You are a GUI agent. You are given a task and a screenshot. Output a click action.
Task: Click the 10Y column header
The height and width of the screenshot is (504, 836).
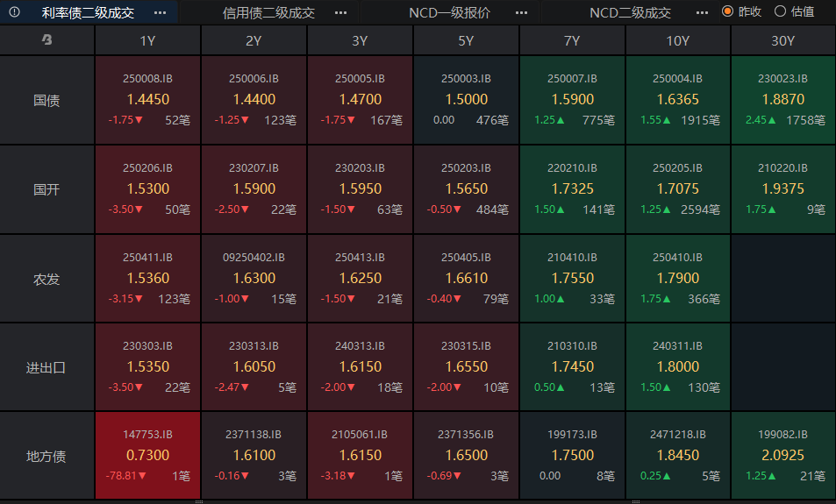tap(677, 40)
